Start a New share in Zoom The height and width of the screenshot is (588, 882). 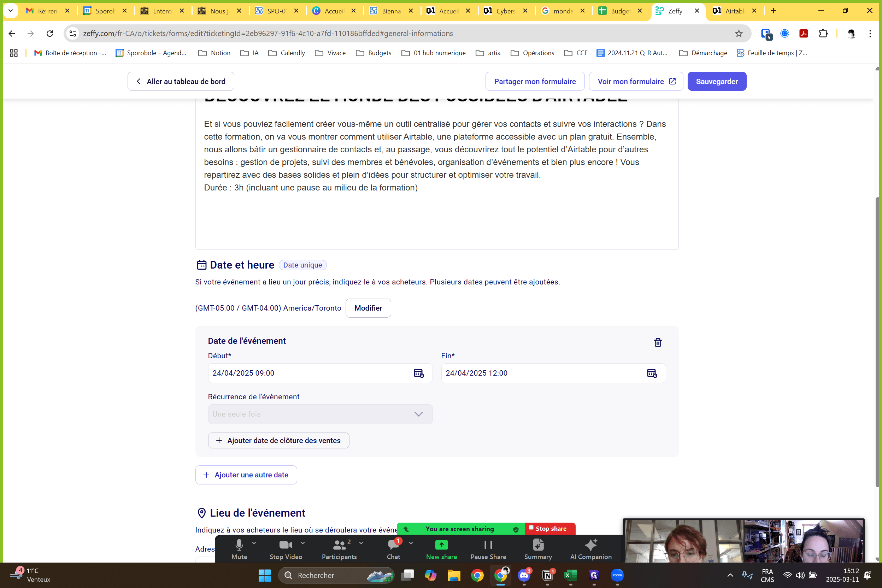tap(441, 549)
